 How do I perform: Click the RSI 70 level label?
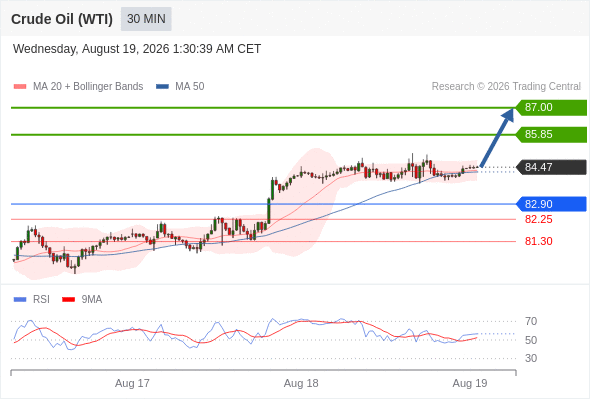[531, 321]
